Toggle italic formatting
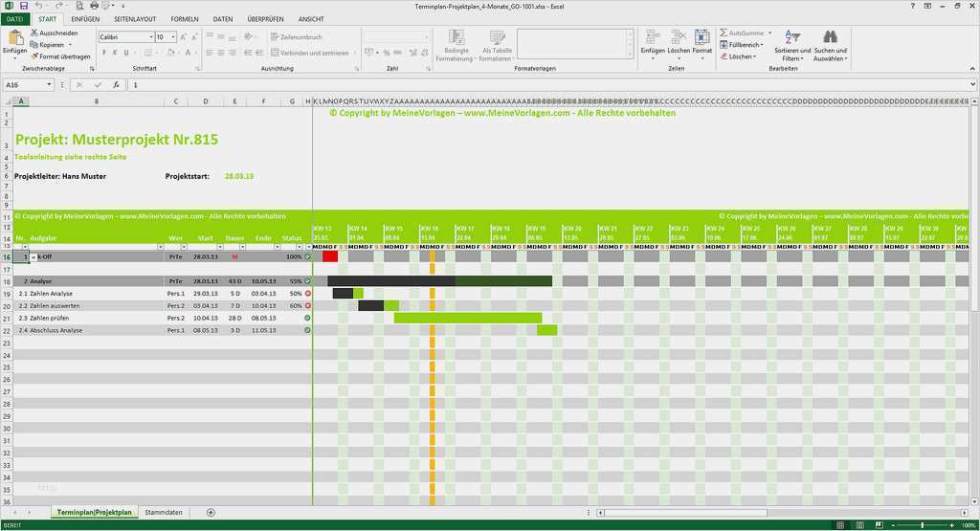This screenshot has height=531, width=980. click(x=115, y=53)
